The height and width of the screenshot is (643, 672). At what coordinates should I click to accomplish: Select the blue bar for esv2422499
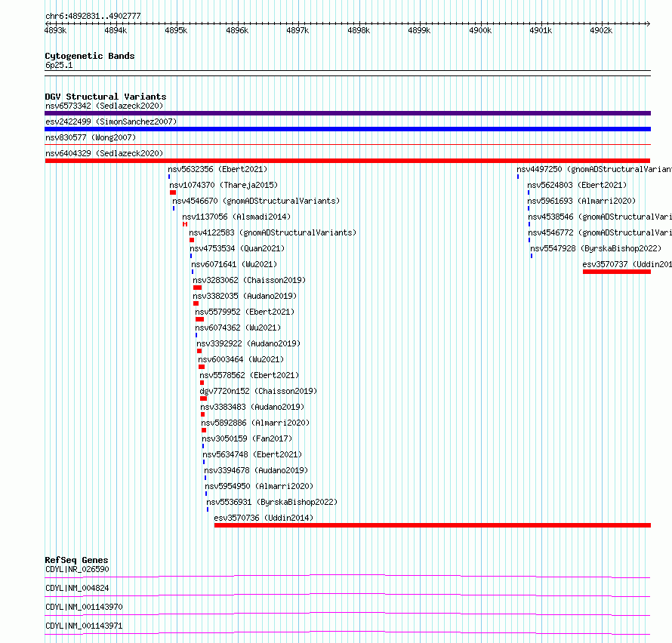tap(347, 129)
